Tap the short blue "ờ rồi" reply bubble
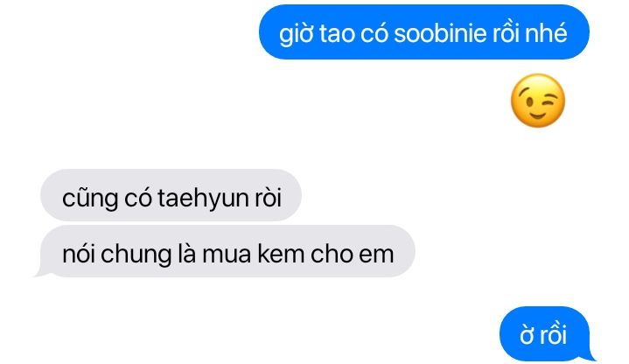 (545, 333)
